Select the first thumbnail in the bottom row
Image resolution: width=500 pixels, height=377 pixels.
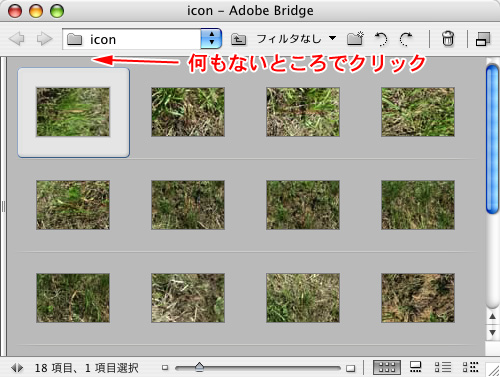tap(73, 298)
